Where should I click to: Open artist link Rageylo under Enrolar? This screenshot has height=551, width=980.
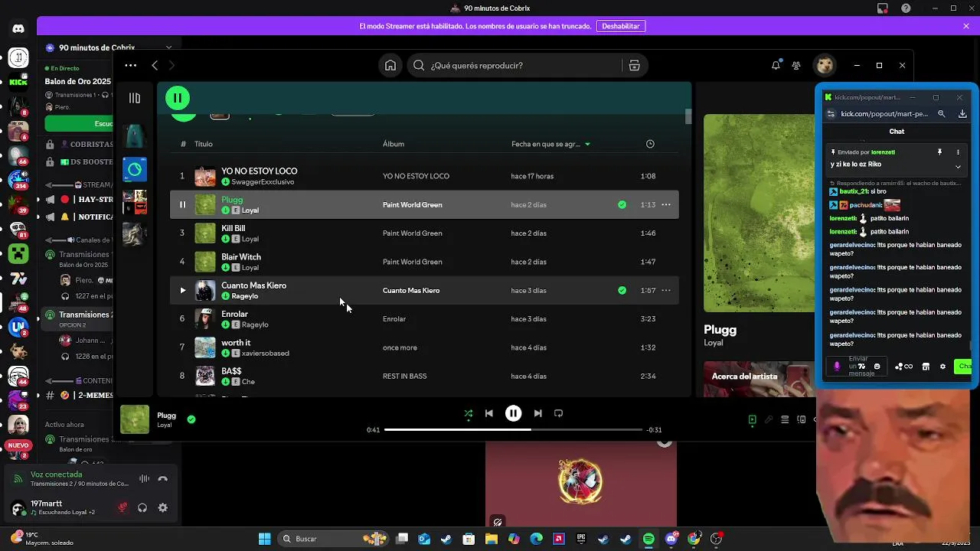pyautogui.click(x=255, y=324)
